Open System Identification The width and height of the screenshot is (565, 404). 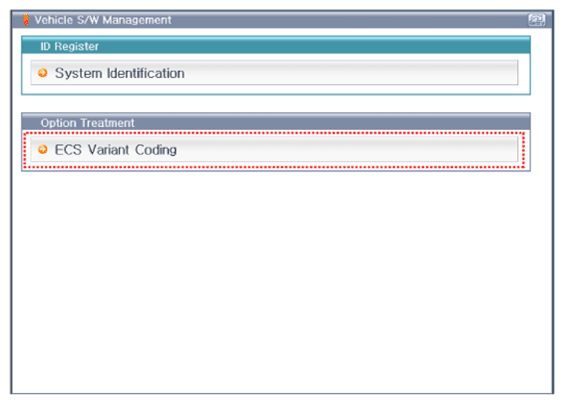tap(274, 73)
